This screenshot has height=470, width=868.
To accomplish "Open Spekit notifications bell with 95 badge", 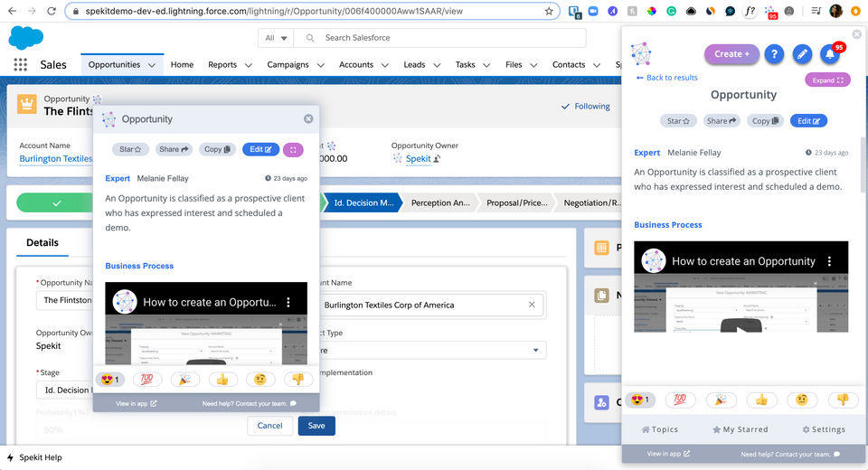I will 829,53.
